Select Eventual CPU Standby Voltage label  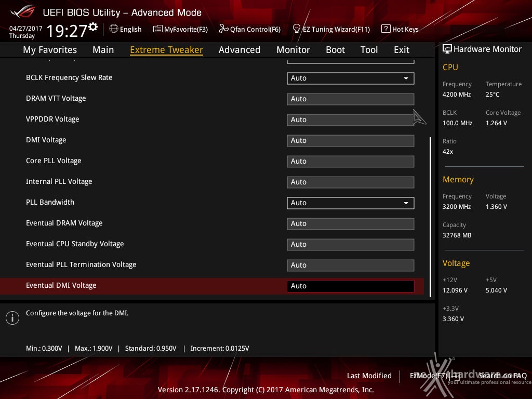point(75,244)
